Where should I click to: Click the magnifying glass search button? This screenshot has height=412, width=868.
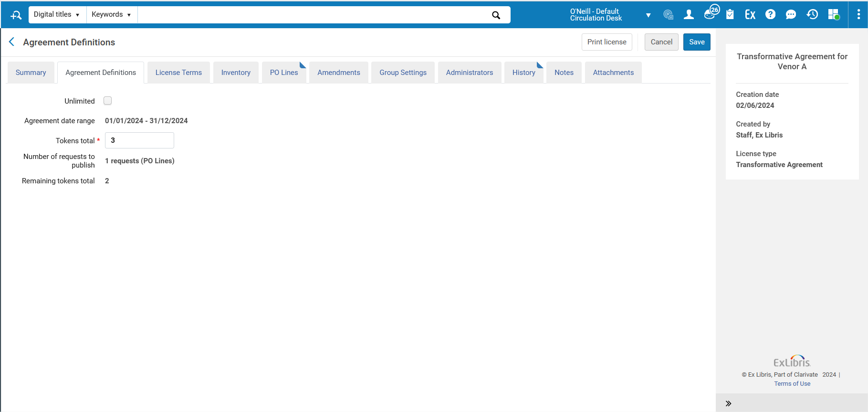click(496, 15)
